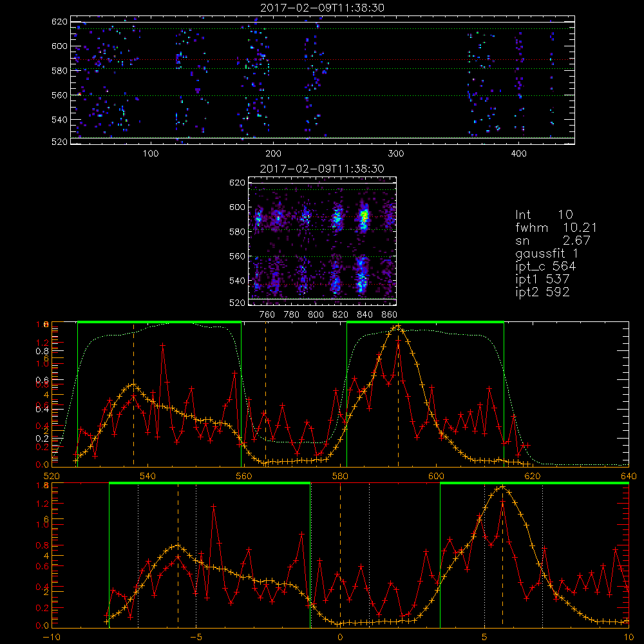Click the timestamp title above the small middle image
644x644 pixels.
(x=322, y=169)
